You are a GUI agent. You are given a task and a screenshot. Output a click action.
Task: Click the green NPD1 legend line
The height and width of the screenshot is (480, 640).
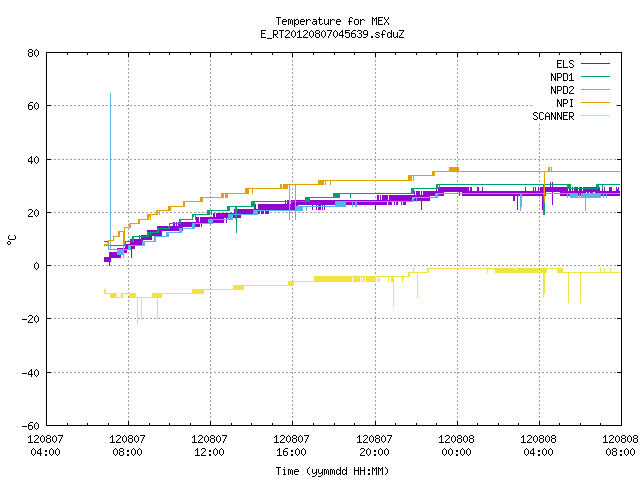tap(595, 77)
